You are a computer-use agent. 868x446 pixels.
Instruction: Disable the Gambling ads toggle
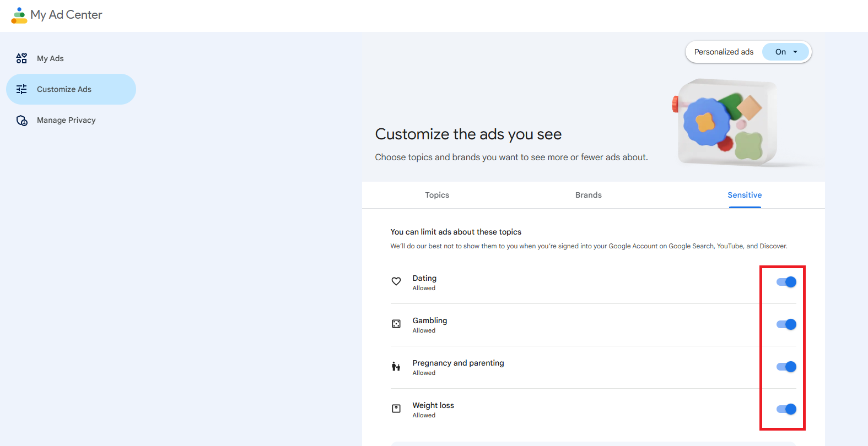(x=786, y=324)
